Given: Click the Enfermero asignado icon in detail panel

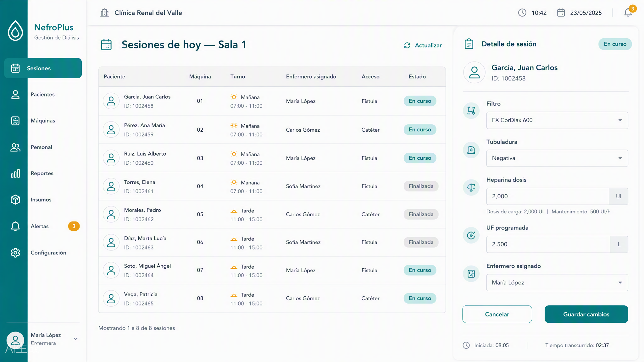Looking at the screenshot, I should [471, 274].
